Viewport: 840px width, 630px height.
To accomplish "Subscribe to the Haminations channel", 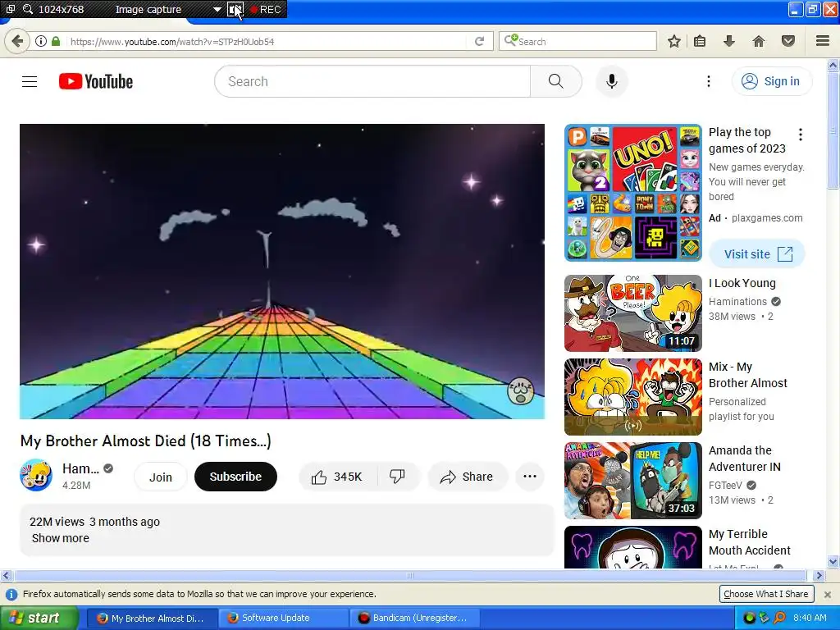I will tap(235, 477).
